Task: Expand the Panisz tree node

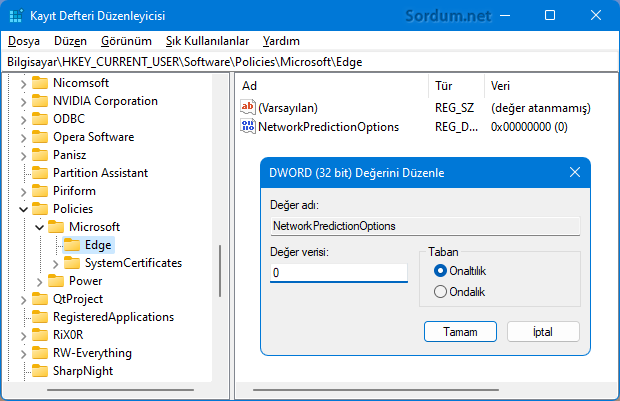Action: [x=23, y=155]
